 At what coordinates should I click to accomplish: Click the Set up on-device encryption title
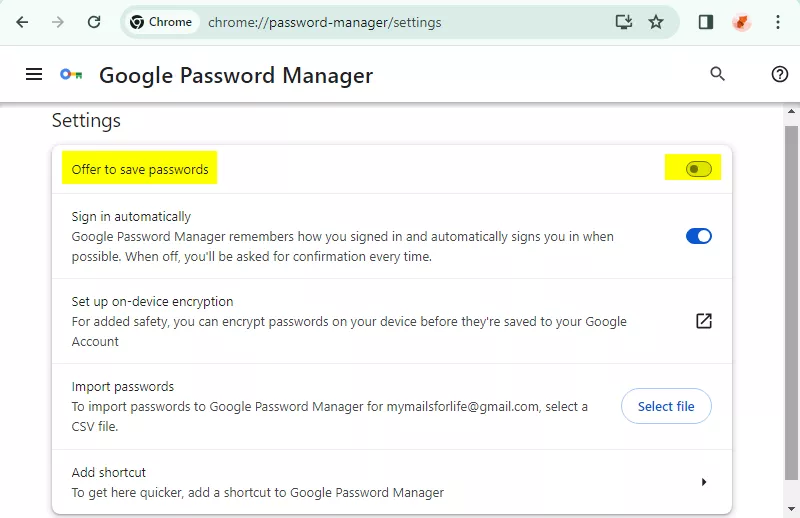tap(152, 302)
